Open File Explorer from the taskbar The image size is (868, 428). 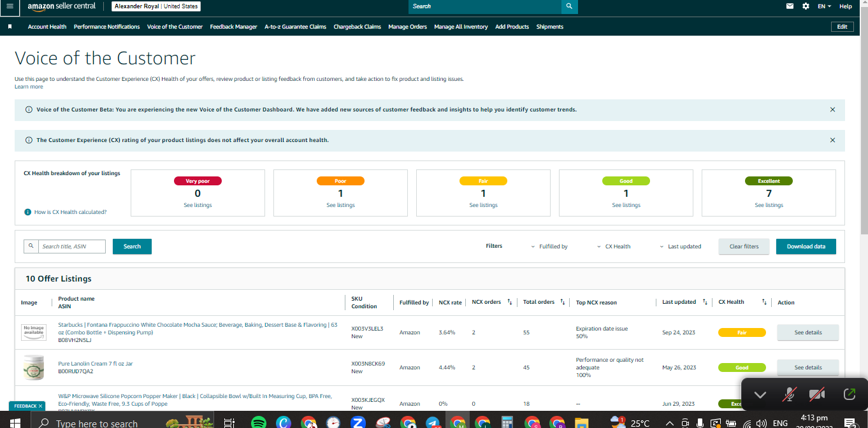pos(582,422)
